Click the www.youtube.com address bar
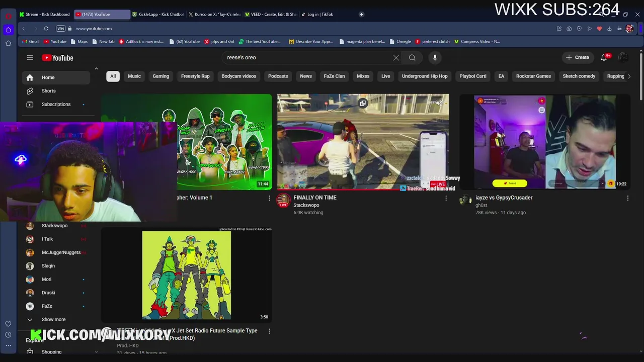Screen dimensions: 644x362 (x=94, y=29)
